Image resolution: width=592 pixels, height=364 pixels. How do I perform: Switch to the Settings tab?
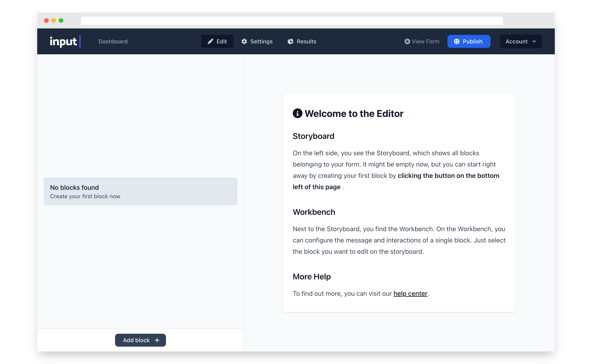(x=261, y=41)
